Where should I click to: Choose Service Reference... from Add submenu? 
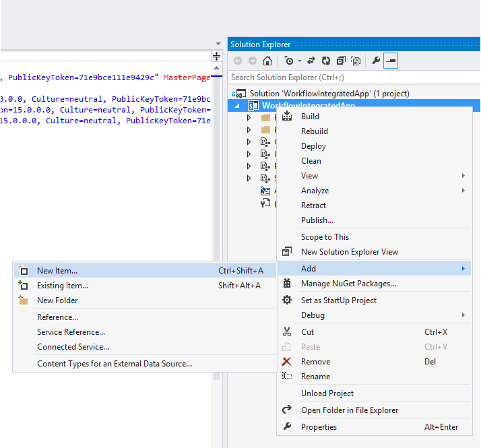coord(71,332)
